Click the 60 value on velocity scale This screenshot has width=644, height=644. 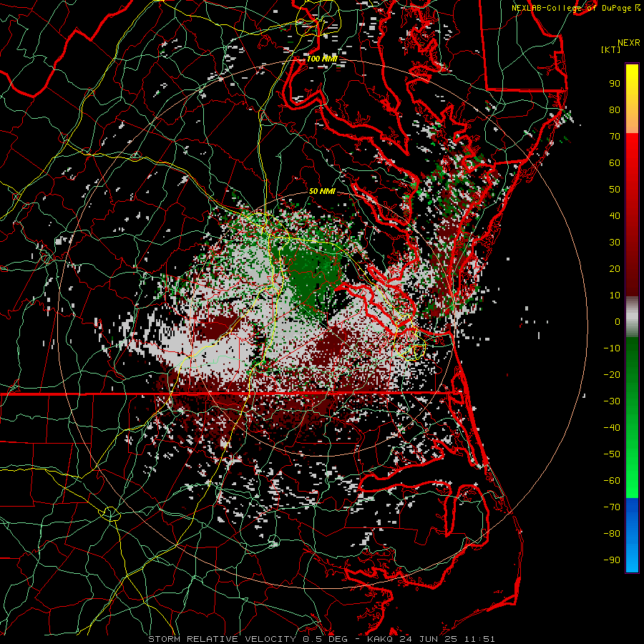615,163
